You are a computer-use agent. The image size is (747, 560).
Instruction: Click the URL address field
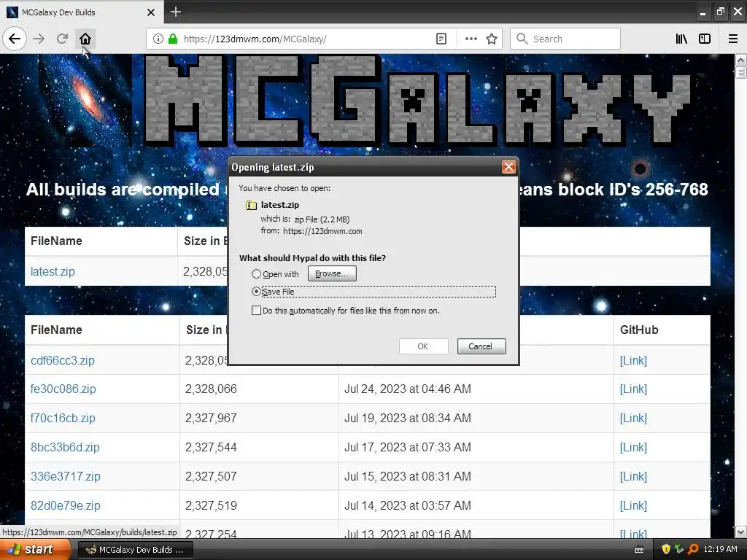305,39
